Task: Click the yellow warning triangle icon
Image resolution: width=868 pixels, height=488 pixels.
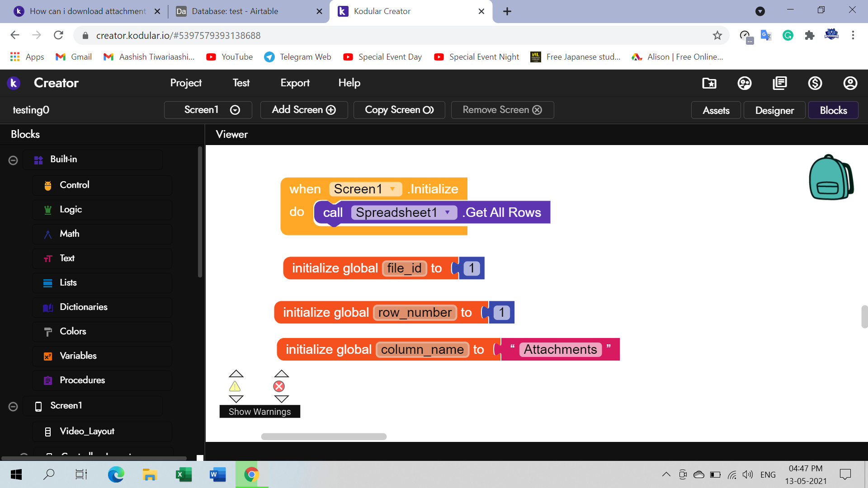Action: click(x=235, y=386)
